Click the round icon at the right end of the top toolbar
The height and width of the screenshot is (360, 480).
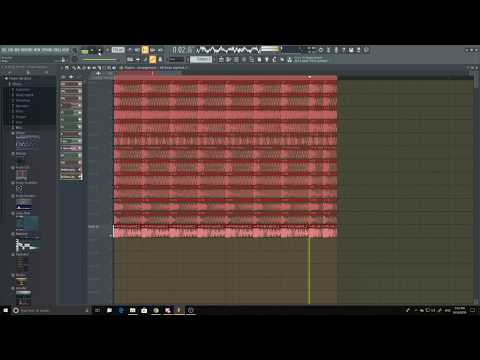pyautogui.click(x=366, y=50)
